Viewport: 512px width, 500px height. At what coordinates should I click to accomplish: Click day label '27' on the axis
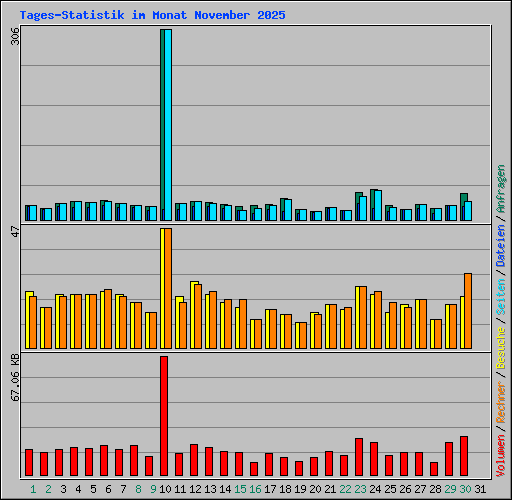point(420,489)
